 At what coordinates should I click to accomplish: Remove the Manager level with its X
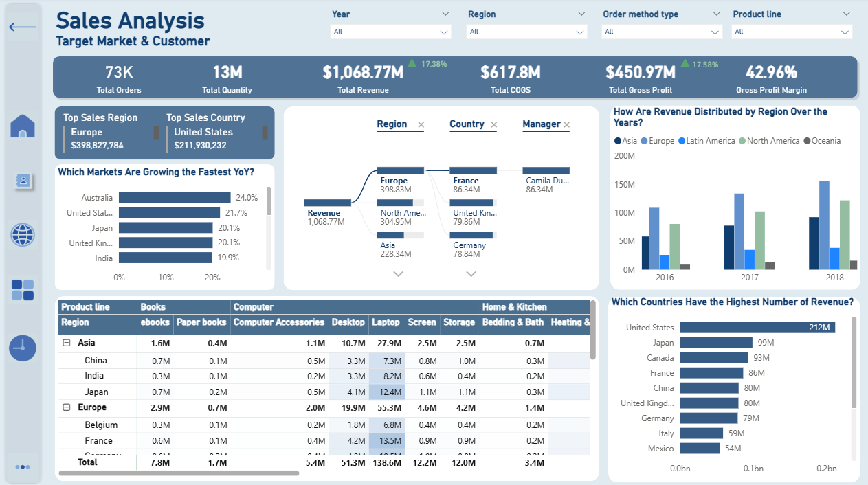[567, 125]
